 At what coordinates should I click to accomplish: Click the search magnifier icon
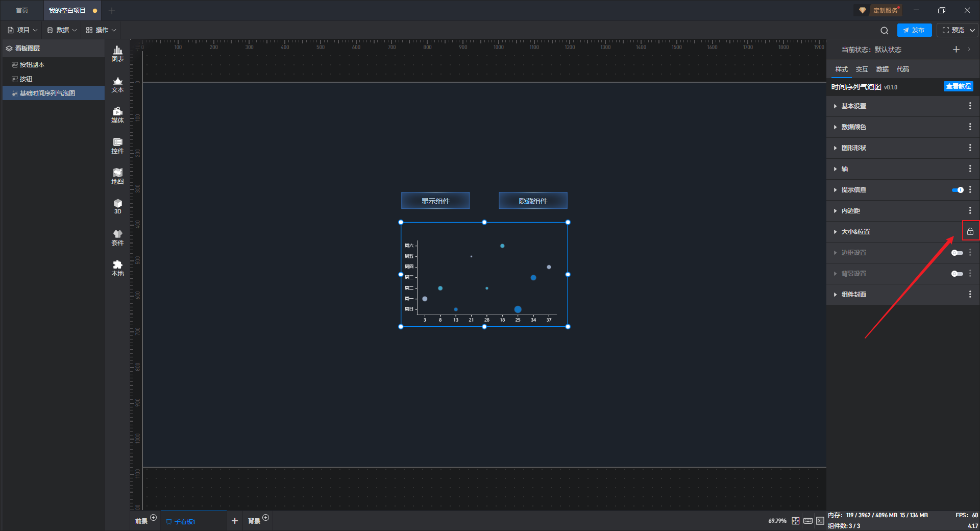pyautogui.click(x=885, y=31)
